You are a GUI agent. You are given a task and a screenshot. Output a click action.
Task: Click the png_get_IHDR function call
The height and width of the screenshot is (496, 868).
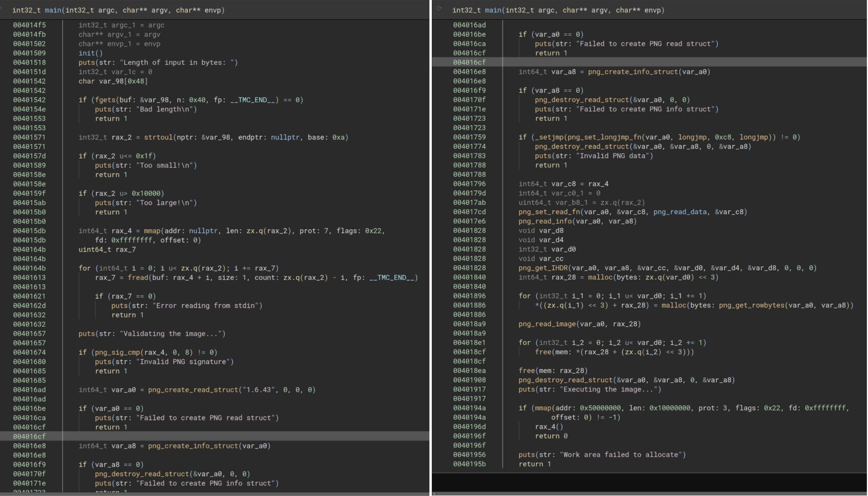pos(544,268)
